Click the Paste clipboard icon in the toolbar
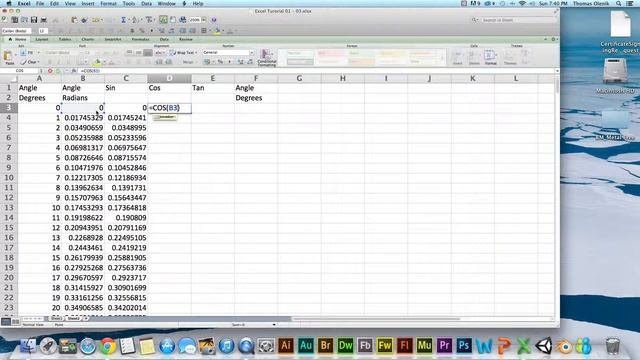Viewport: 640px width, 360px height. 74,20
